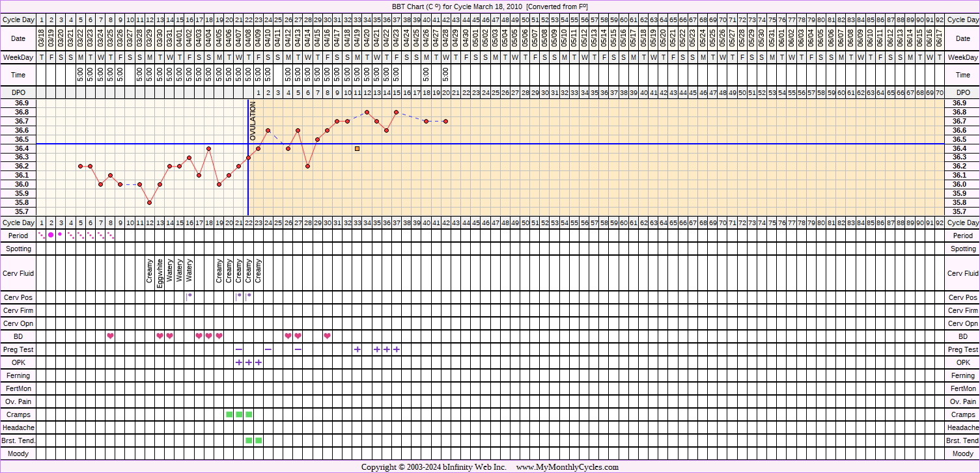This screenshot has height=473, width=980.
Task: Click the BD heart on cycle day 8
Action: (110, 336)
